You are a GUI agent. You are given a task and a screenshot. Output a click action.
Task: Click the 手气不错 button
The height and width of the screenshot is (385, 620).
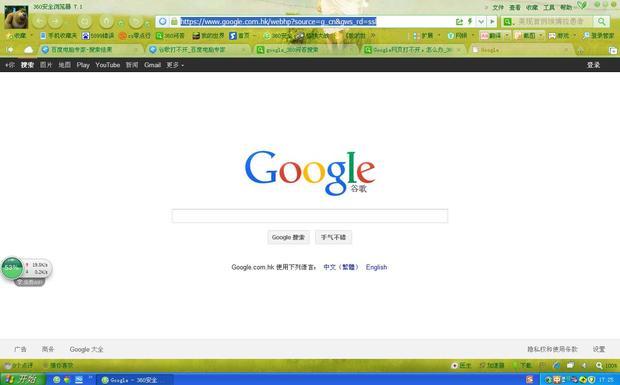(333, 237)
